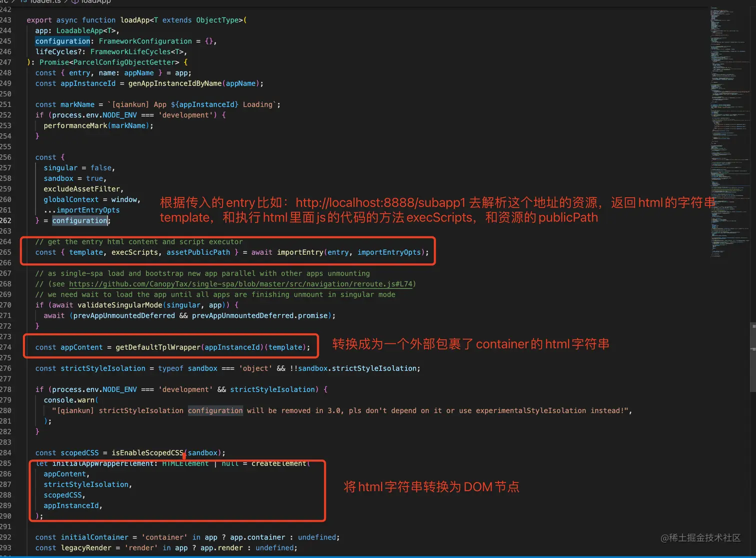
Task: Click execScripts in the destructuring
Action: (x=134, y=252)
